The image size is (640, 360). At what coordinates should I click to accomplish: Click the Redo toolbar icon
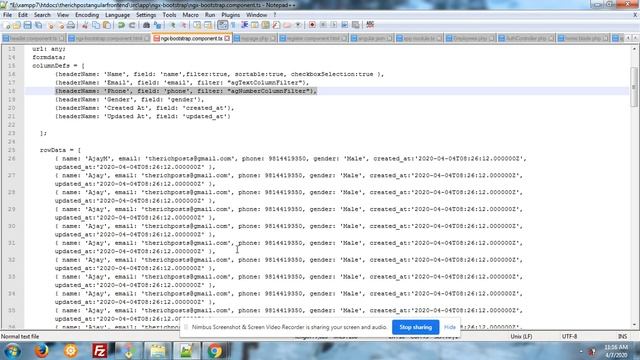(132, 25)
